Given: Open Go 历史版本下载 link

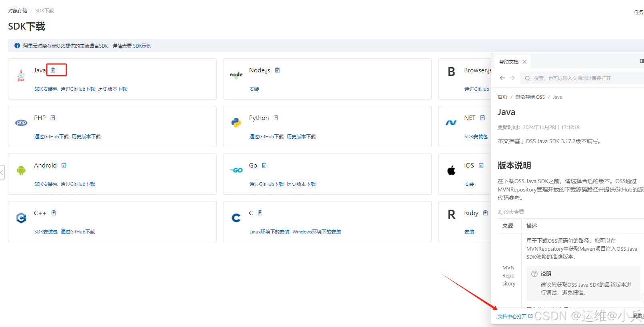Looking at the screenshot, I should [x=301, y=184].
